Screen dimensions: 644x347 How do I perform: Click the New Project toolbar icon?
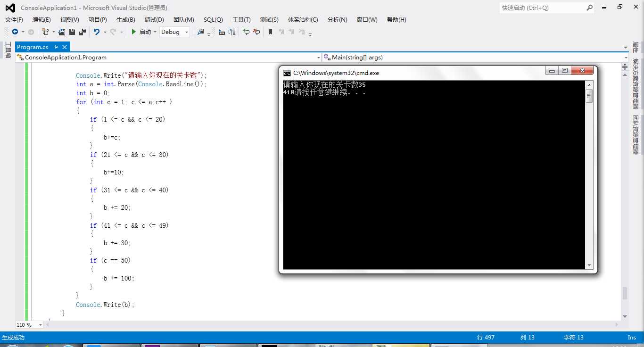(46, 32)
